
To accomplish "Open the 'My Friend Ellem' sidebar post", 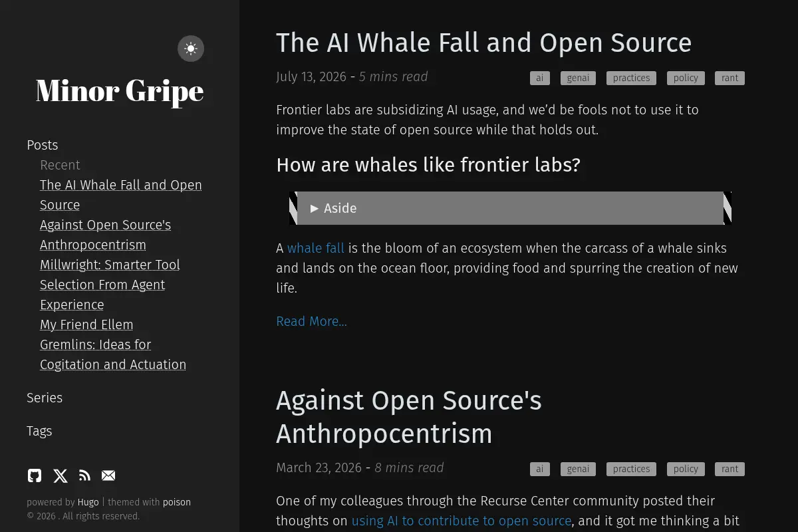I will (86, 325).
